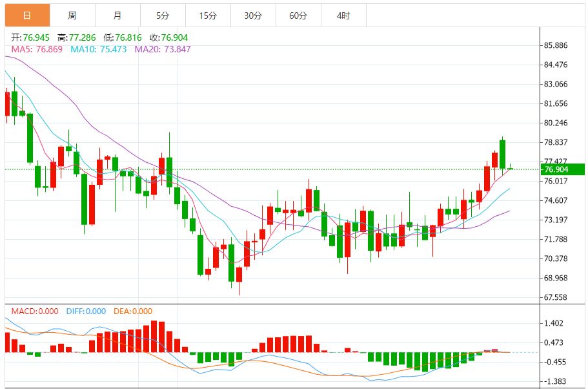Image resolution: width=588 pixels, height=389 pixels.
Task: Click the 0.473 MACD axis label
Action: pyautogui.click(x=554, y=343)
